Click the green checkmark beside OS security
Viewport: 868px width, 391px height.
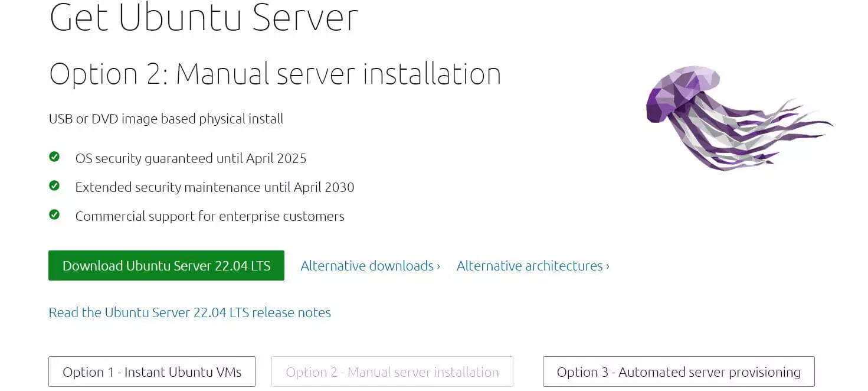[54, 157]
